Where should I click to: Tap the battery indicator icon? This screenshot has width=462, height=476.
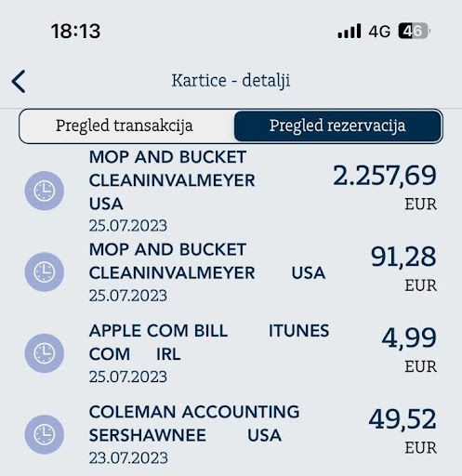point(414,31)
